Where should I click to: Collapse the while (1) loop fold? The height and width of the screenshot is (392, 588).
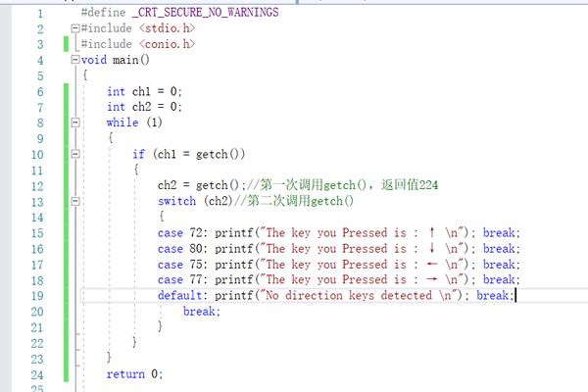click(75, 122)
